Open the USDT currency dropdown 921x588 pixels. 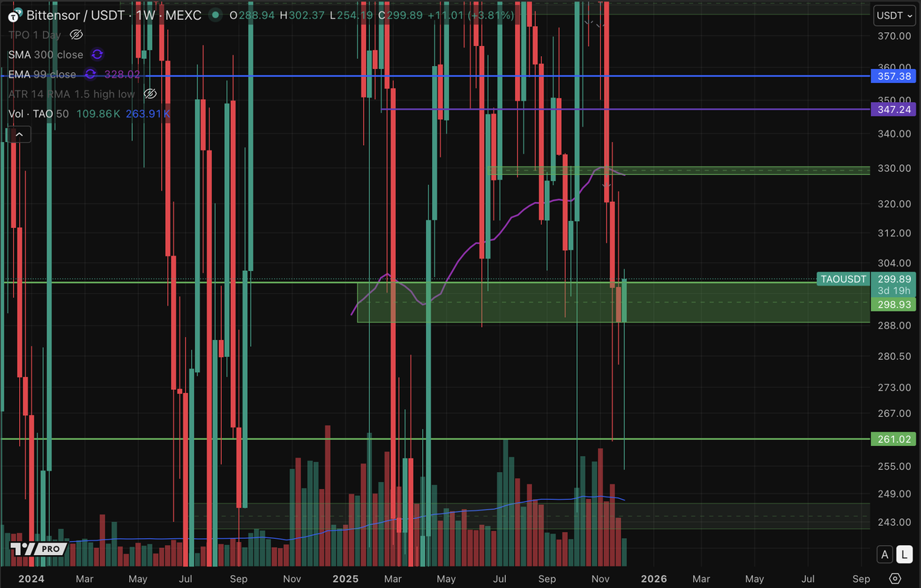(x=895, y=15)
